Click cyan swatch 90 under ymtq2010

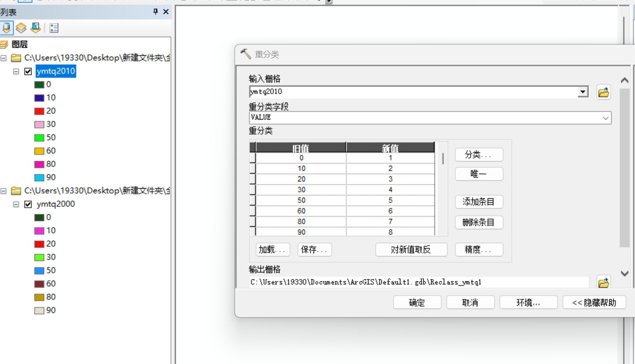pos(39,178)
